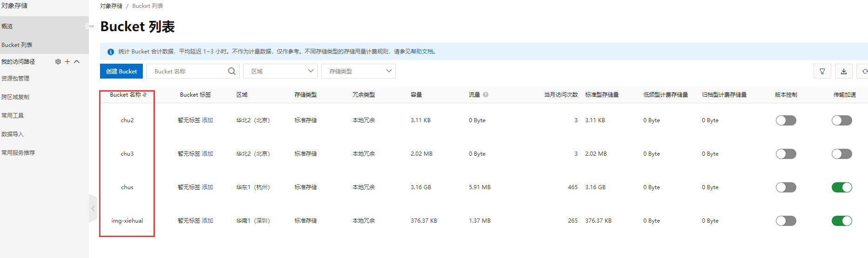Open the 区域 region dropdown
Screen dimensions: 868x258
[x=280, y=71]
